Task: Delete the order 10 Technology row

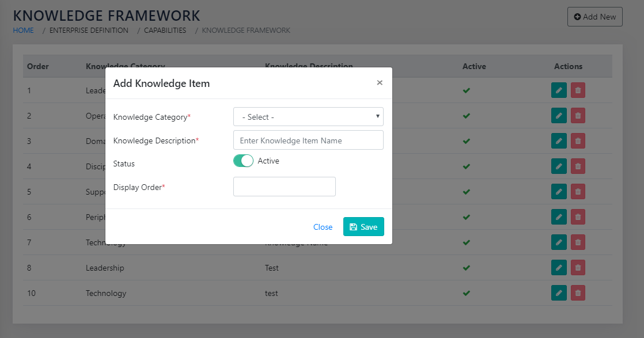Action: [578, 293]
